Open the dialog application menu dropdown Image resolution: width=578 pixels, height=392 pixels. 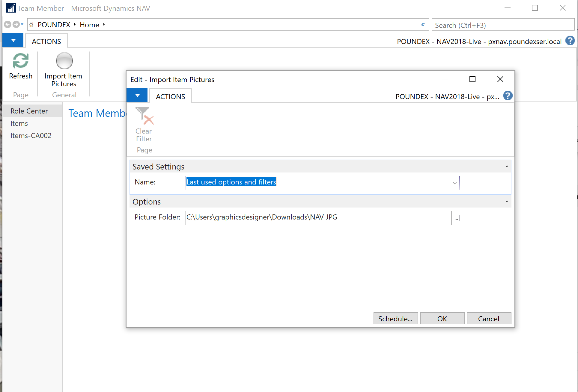[x=137, y=96]
